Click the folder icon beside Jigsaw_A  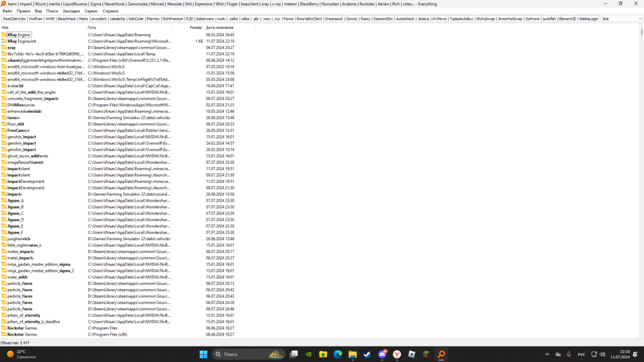pos(4,200)
